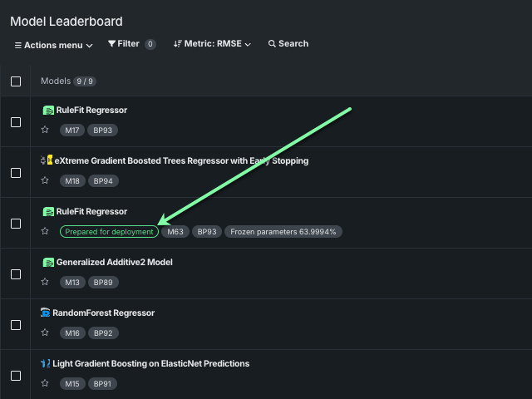The height and width of the screenshot is (399, 532).
Task: Star the RandomForest Regressor model
Action: coord(46,332)
